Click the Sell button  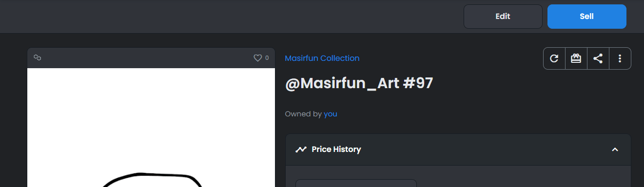pyautogui.click(x=586, y=17)
